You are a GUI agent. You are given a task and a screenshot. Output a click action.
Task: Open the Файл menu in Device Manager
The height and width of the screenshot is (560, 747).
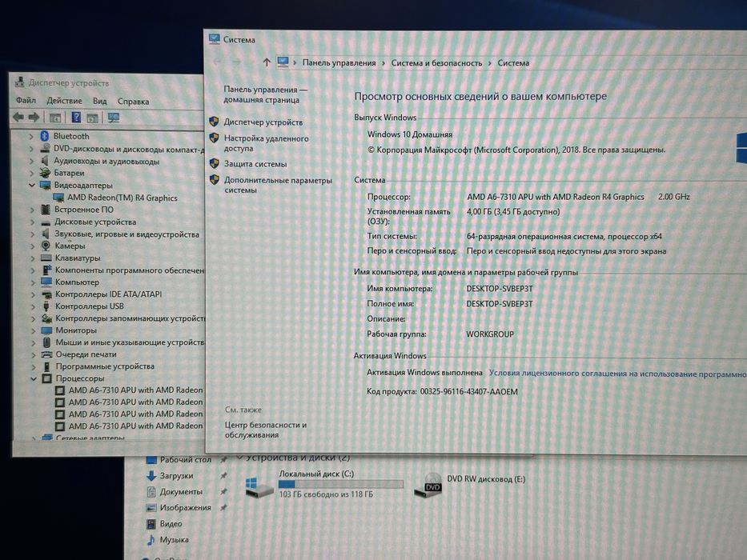pos(26,100)
